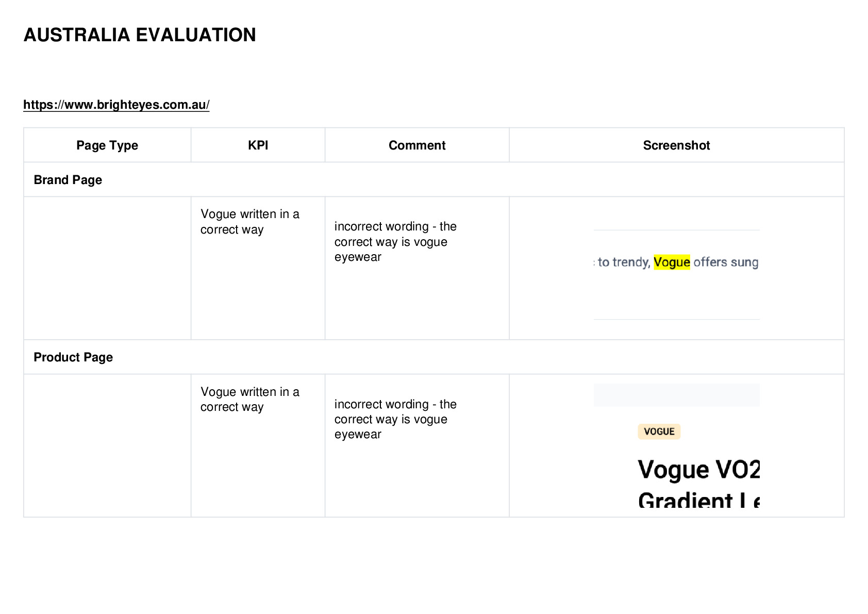
Task: Open the brighteyes.com.au hyperlink
Action: 116,105
